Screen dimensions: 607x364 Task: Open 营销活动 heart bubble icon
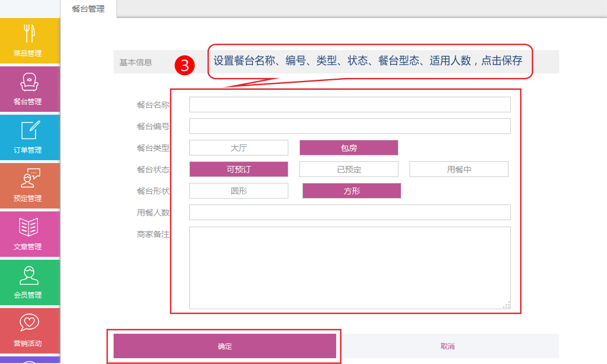29,323
